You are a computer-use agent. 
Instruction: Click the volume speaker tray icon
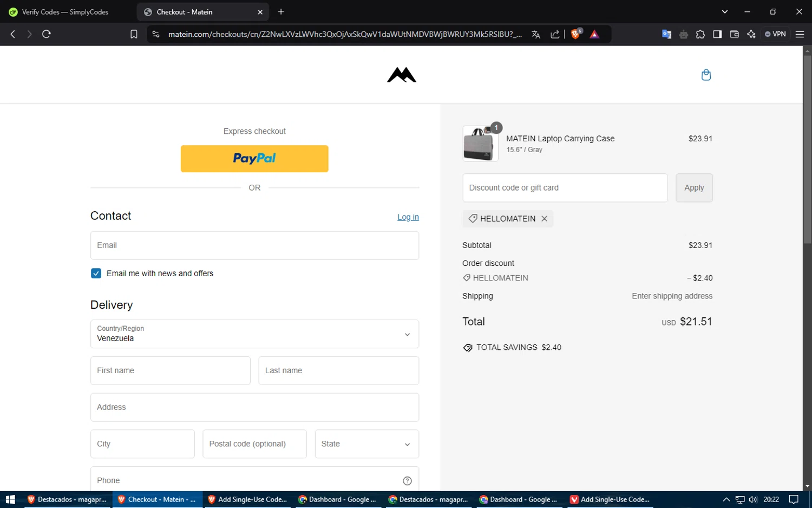[x=753, y=499]
